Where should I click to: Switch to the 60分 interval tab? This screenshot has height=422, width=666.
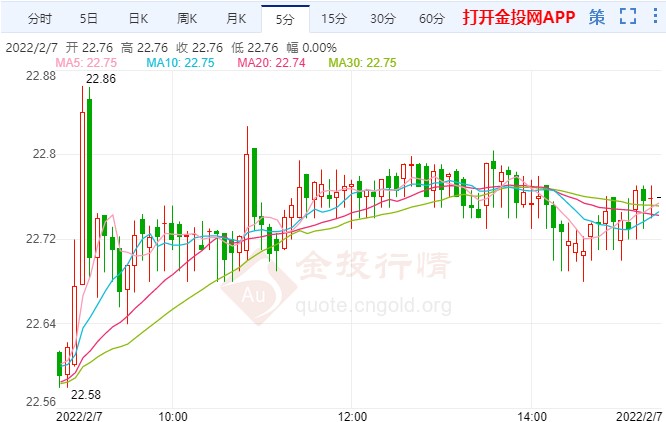[x=432, y=19]
